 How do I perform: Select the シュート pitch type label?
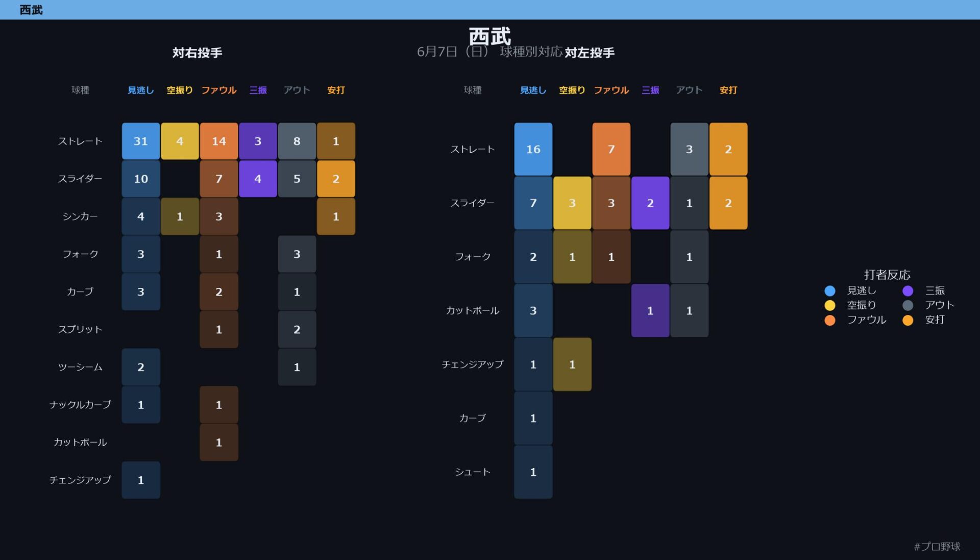tap(473, 472)
